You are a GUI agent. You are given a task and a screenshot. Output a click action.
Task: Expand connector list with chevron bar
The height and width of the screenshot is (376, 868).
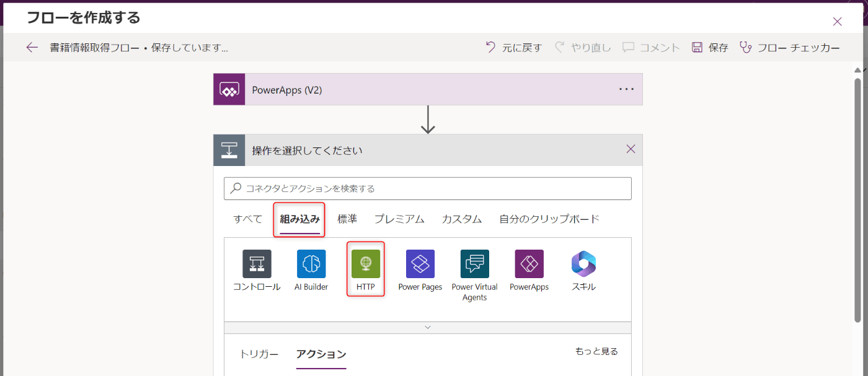428,327
